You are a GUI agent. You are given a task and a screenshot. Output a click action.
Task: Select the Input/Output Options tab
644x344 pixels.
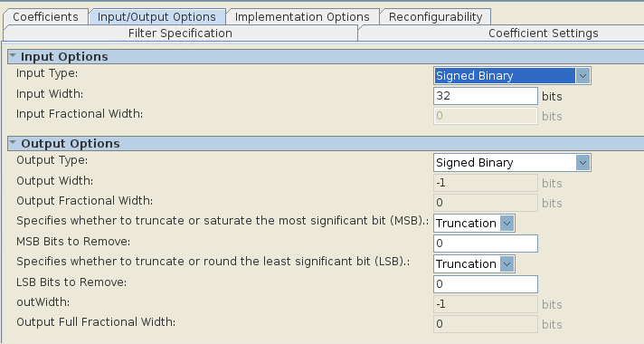[x=156, y=17]
